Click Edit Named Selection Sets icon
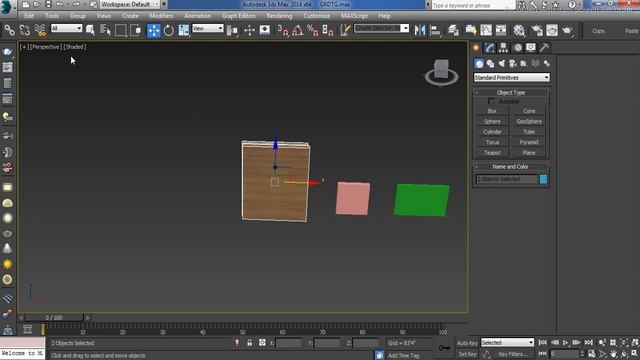Screen dimensions: 640x360 [x=345, y=30]
